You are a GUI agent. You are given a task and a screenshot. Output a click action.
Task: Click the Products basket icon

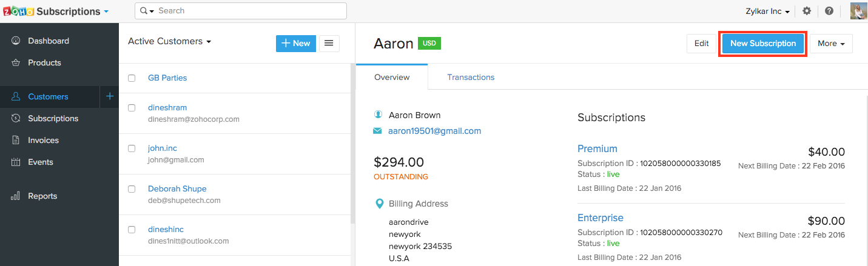pos(16,62)
